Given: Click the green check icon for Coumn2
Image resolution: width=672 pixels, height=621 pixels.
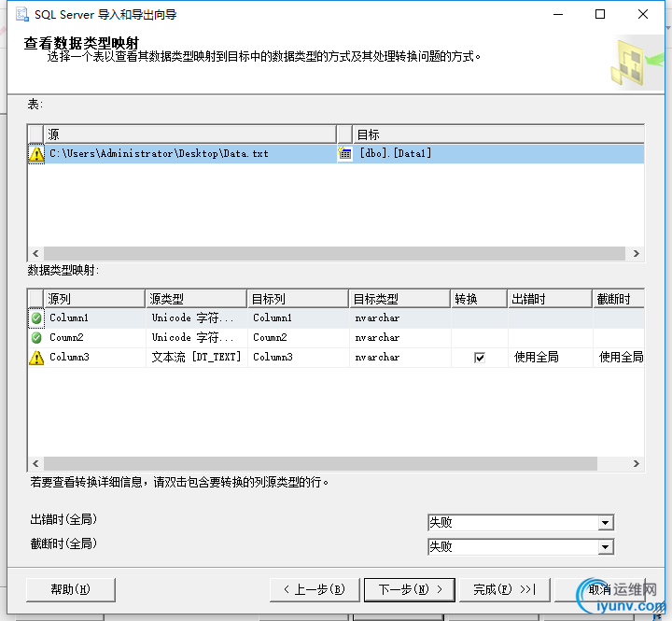Looking at the screenshot, I should [36, 338].
